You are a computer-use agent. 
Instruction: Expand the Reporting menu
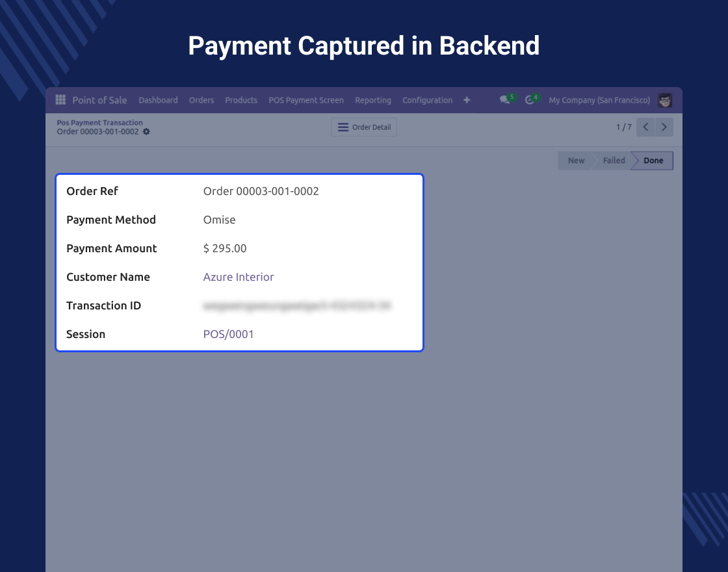(373, 100)
